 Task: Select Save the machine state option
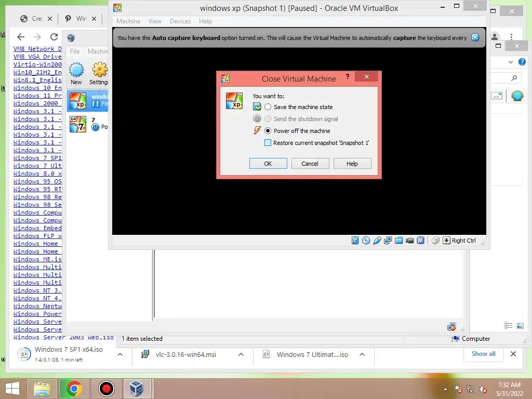tap(268, 107)
